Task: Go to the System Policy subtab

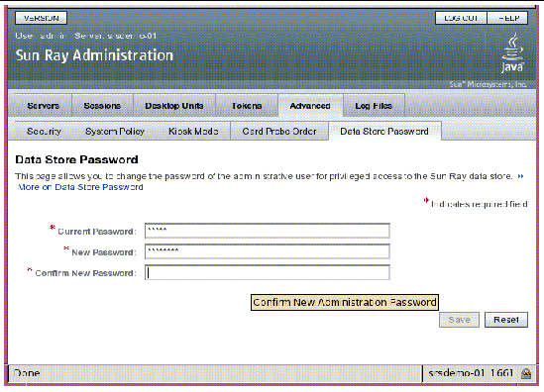Action: pyautogui.click(x=115, y=132)
